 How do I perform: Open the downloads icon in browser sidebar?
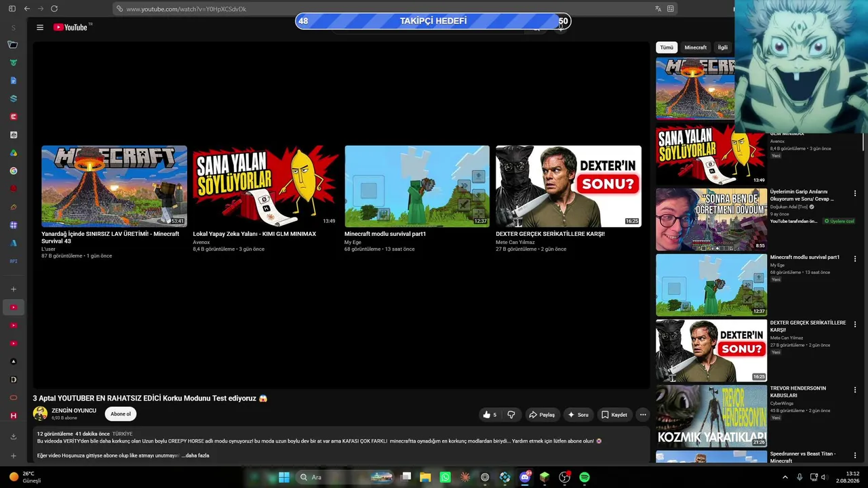(14, 436)
